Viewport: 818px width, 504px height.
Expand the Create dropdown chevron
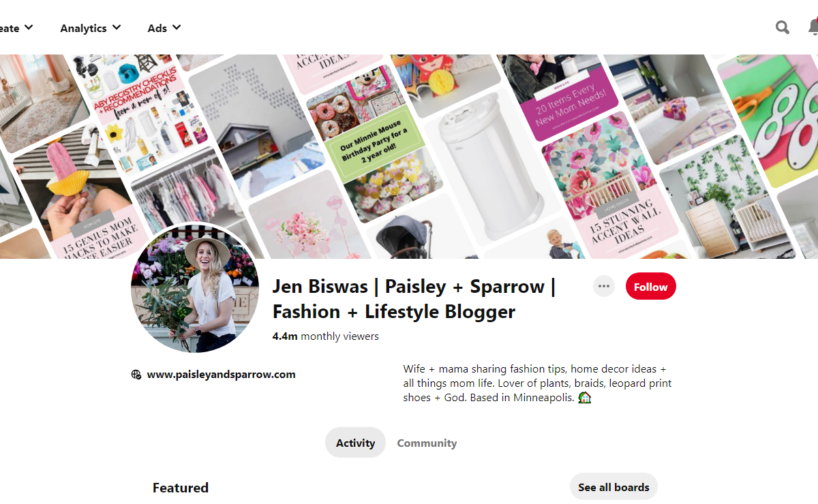28,27
